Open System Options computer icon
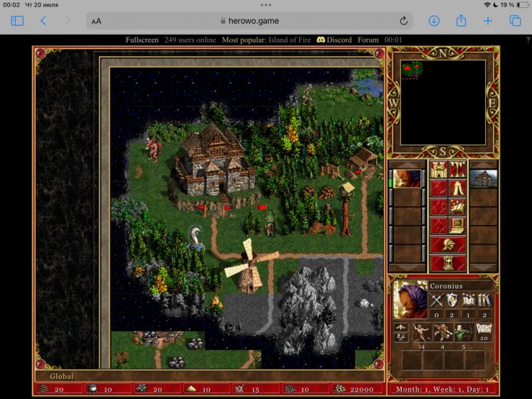Image resolution: width=532 pixels, height=399 pixels. click(458, 226)
